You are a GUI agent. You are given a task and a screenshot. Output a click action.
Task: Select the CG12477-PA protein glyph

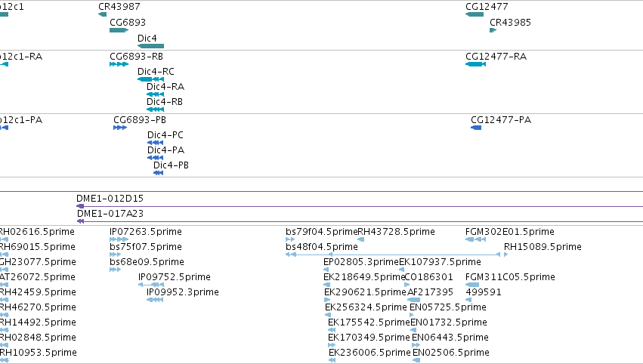(476, 128)
